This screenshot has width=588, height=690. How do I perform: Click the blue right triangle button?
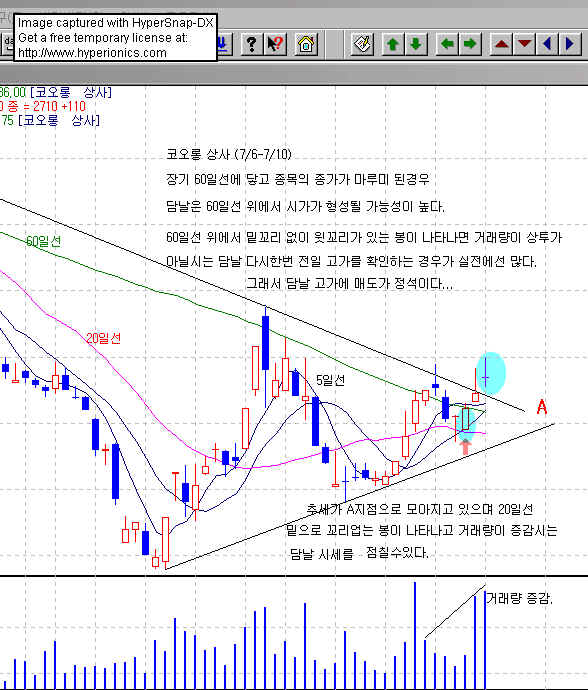[x=570, y=44]
